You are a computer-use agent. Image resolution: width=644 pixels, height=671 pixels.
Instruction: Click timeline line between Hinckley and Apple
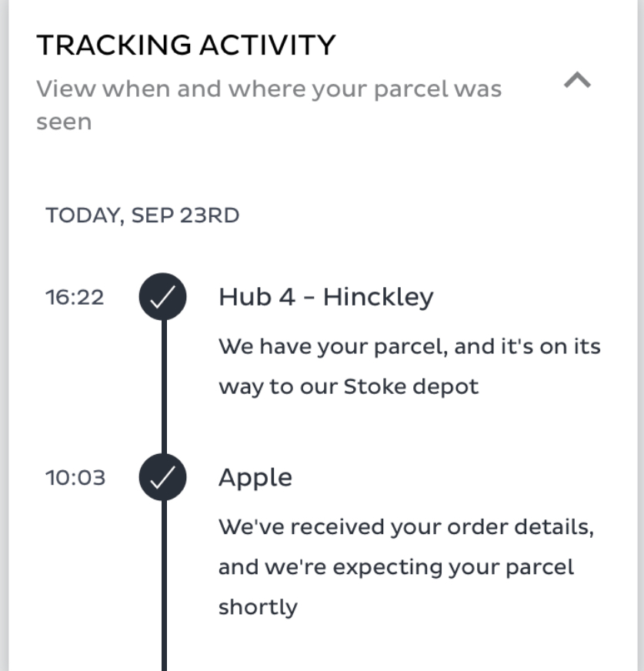coord(165,387)
